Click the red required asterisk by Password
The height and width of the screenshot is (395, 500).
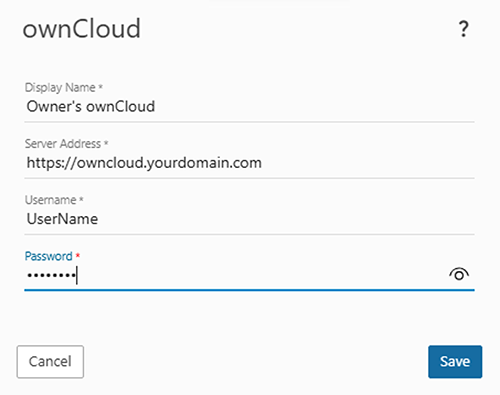78,255
